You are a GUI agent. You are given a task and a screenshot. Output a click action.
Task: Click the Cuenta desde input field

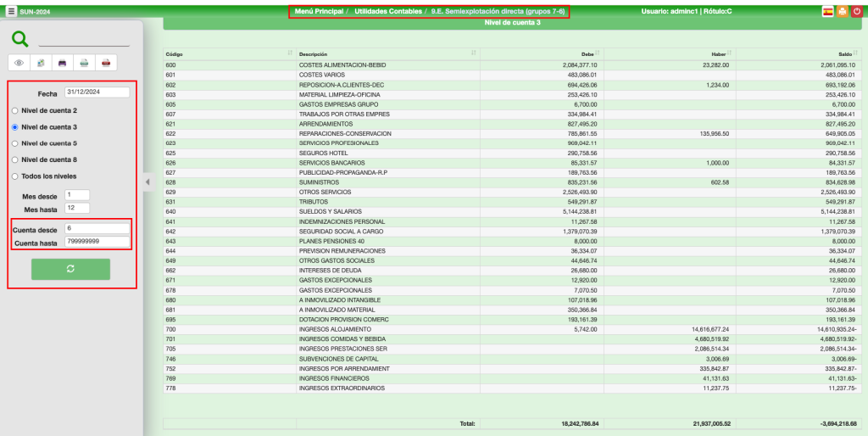click(x=97, y=229)
